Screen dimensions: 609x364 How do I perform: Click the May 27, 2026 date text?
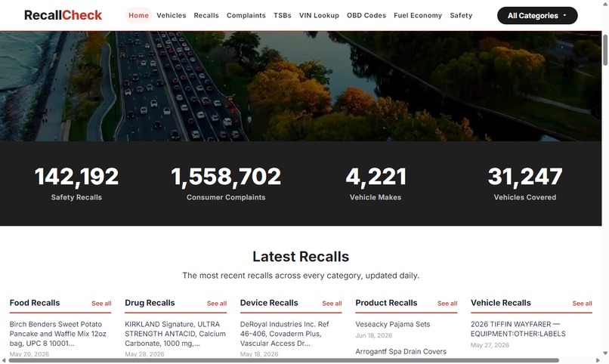[490, 345]
